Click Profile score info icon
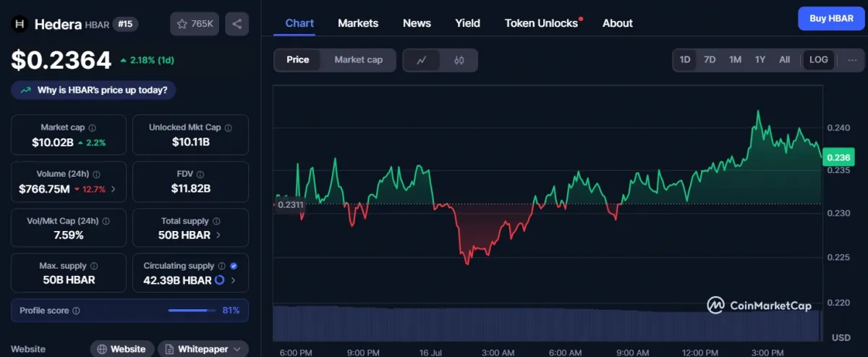The image size is (868, 357). [77, 311]
